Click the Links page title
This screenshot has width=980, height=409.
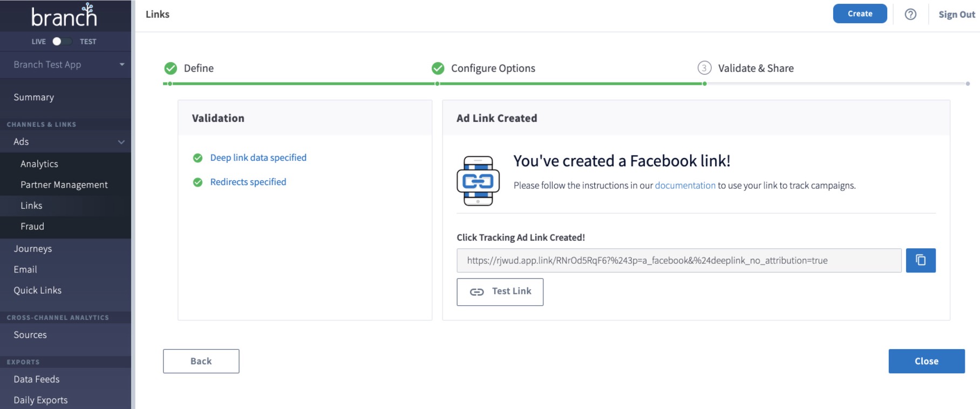pyautogui.click(x=158, y=15)
